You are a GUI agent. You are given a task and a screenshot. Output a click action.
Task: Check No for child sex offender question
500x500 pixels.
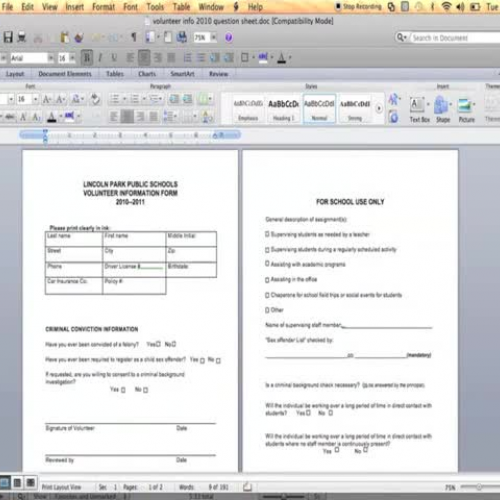218,360
